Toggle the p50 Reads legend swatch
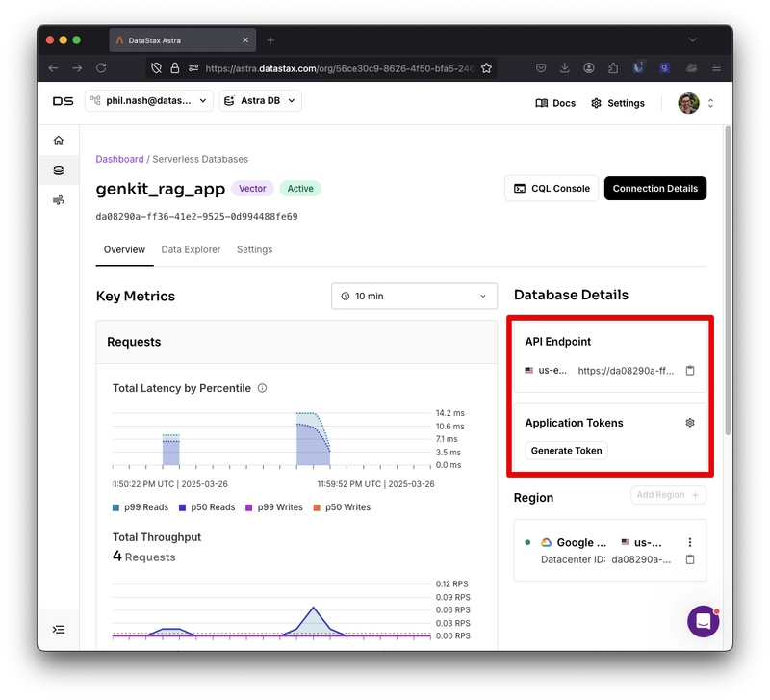Image resolution: width=770 pixels, height=700 pixels. click(182, 507)
